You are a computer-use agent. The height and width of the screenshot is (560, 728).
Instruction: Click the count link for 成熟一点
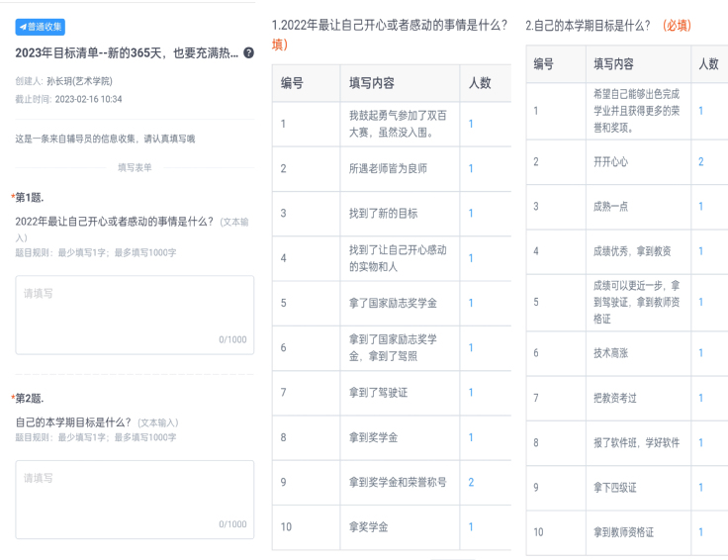[701, 206]
